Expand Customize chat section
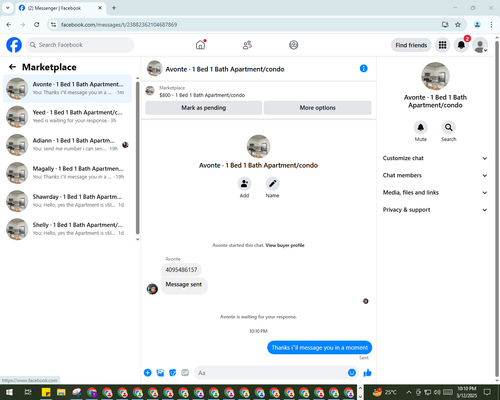This screenshot has width=500, height=400. tap(435, 158)
